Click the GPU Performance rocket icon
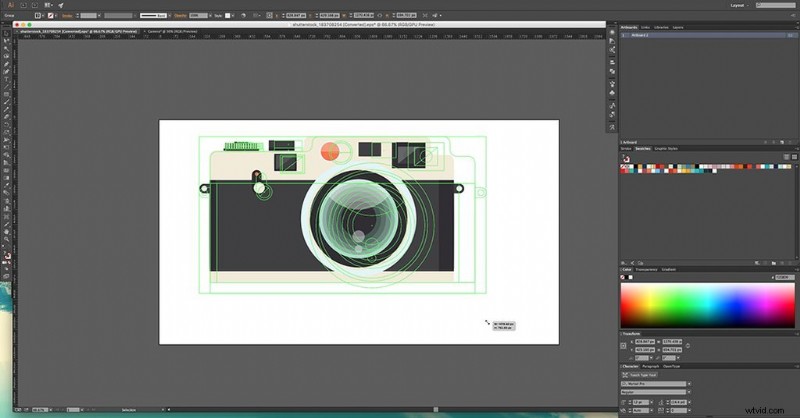 [61, 5]
